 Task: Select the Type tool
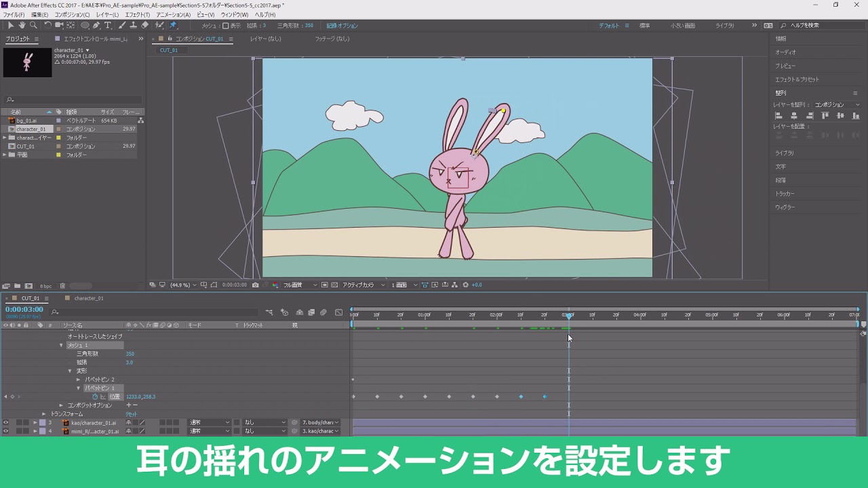108,26
